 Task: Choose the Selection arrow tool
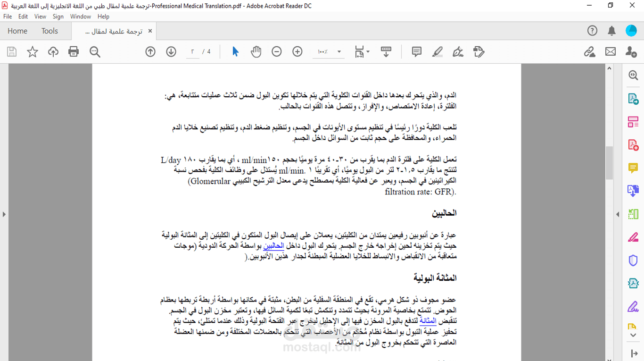pyautogui.click(x=235, y=52)
